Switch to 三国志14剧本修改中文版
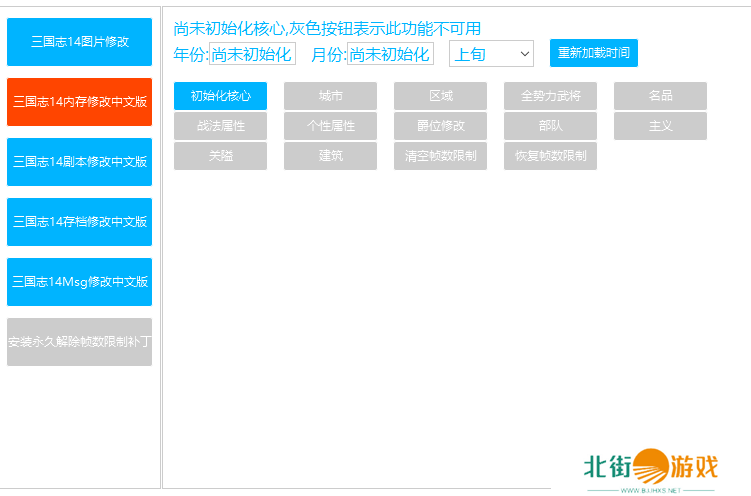This screenshot has height=496, width=751. 79,162
